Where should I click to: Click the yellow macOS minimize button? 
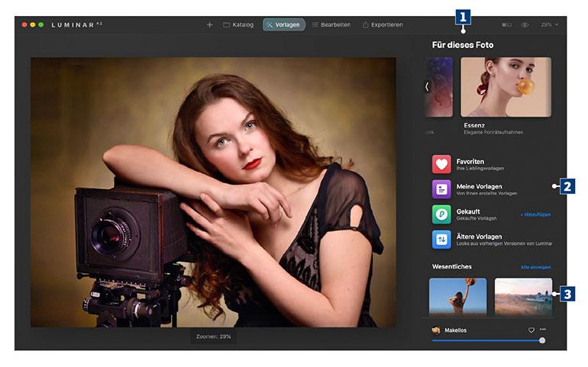point(33,24)
